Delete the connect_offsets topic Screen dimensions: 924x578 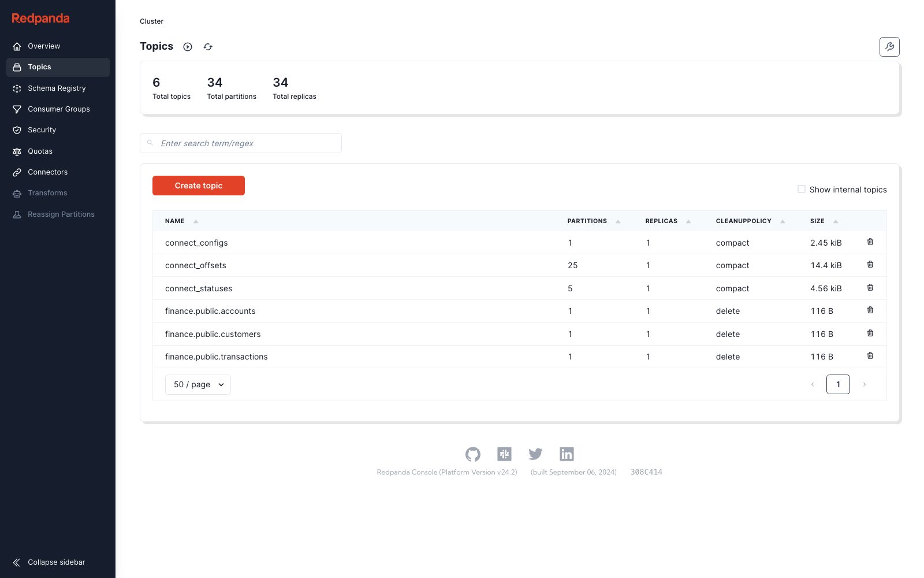tap(870, 265)
